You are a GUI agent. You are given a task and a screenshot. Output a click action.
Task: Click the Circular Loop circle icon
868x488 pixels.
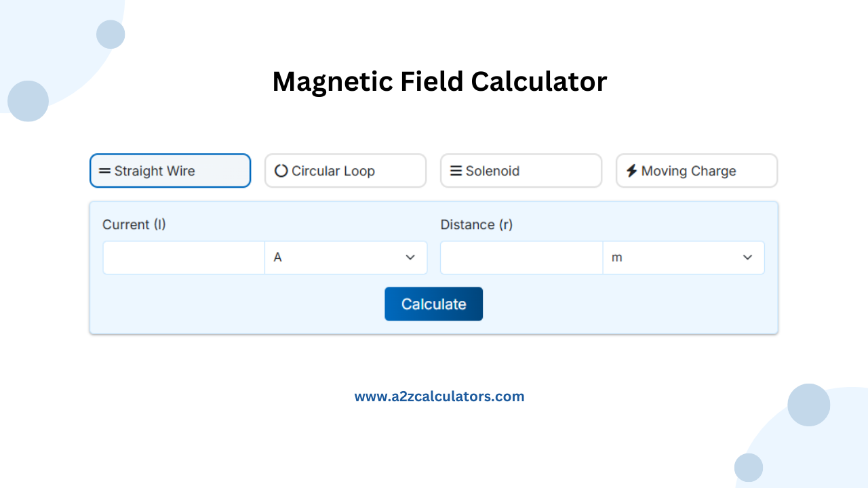[x=280, y=171]
